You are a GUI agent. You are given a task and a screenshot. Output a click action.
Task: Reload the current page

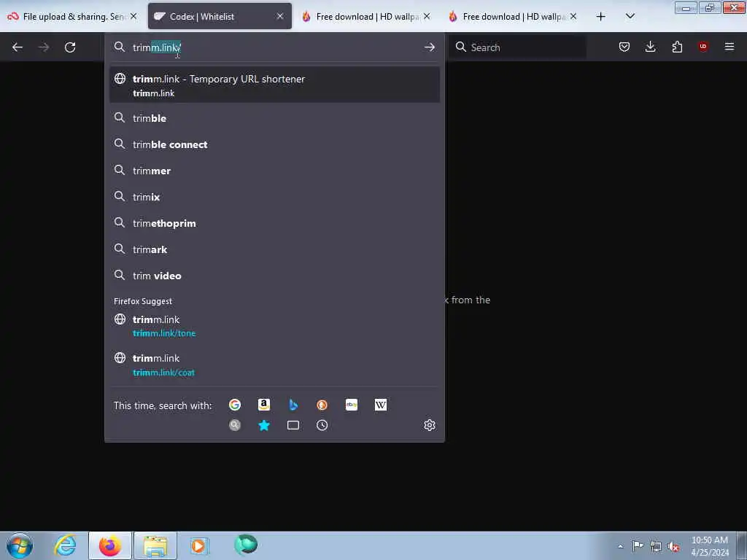[x=70, y=47]
